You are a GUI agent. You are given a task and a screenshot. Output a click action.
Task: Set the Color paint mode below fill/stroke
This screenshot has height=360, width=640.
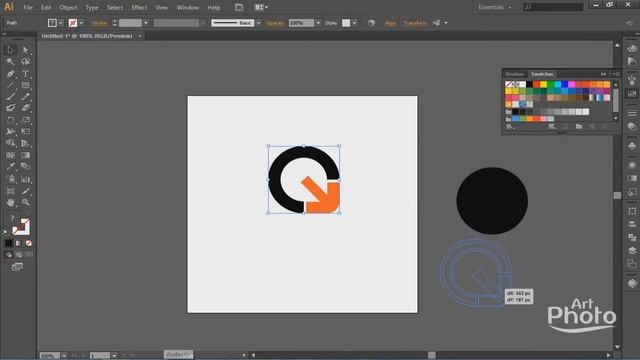tap(9, 243)
